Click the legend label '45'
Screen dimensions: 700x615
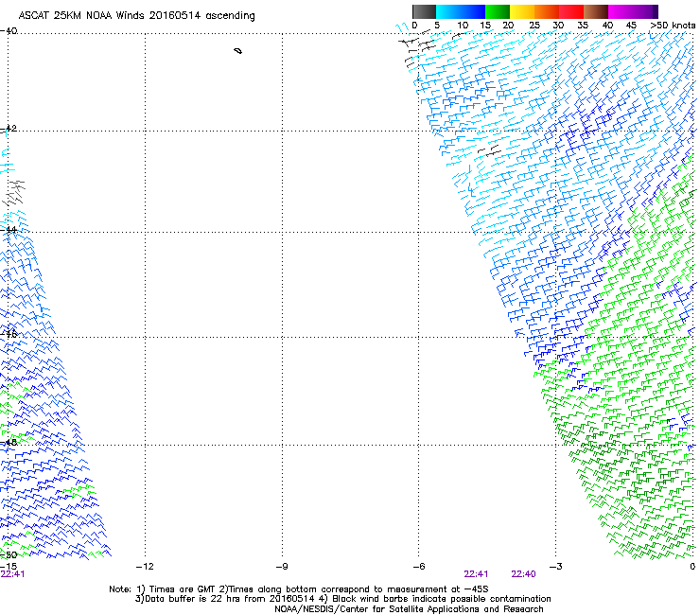tap(631, 25)
